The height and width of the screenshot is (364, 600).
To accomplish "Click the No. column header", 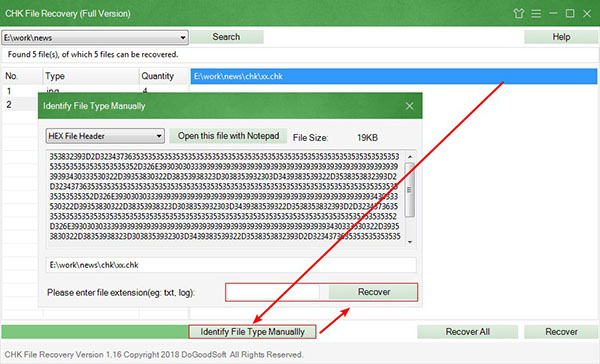I will coord(22,76).
